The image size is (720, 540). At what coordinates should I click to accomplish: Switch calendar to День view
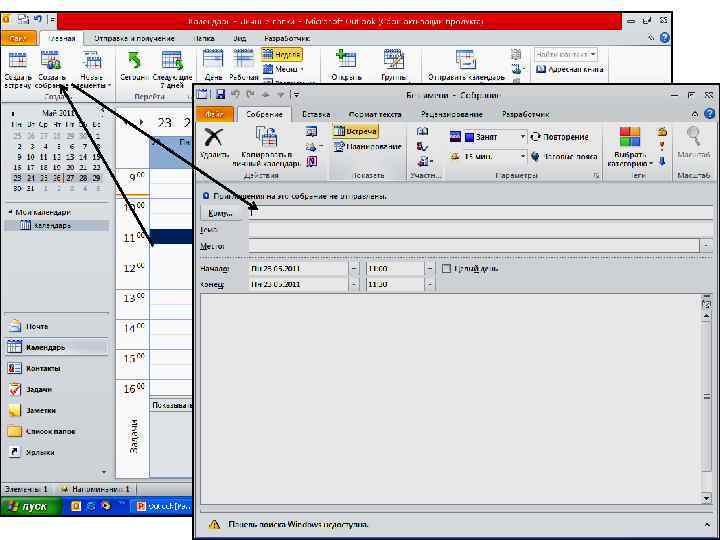(213, 66)
